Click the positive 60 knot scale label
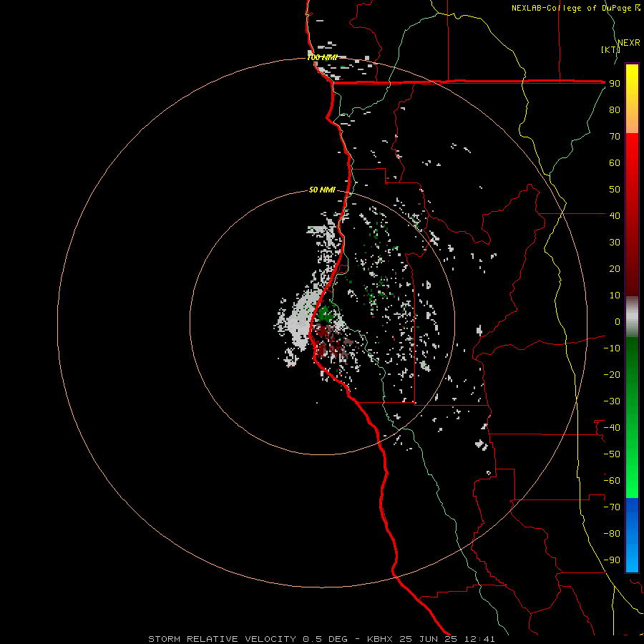The width and height of the screenshot is (644, 644). pyautogui.click(x=615, y=162)
